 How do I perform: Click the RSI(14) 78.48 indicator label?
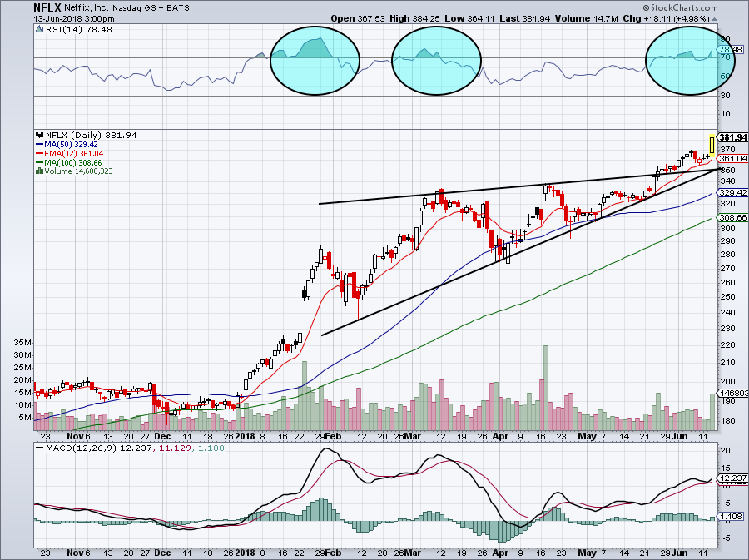79,30
